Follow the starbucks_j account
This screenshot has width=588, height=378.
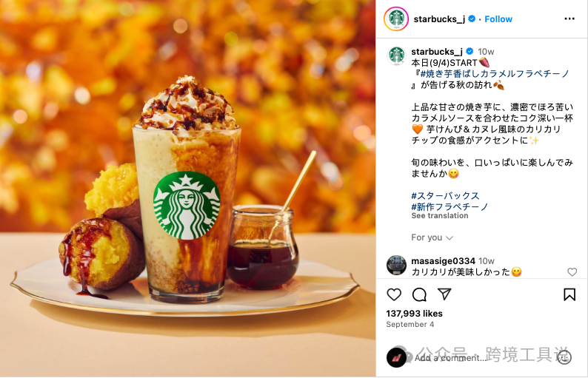click(x=498, y=19)
